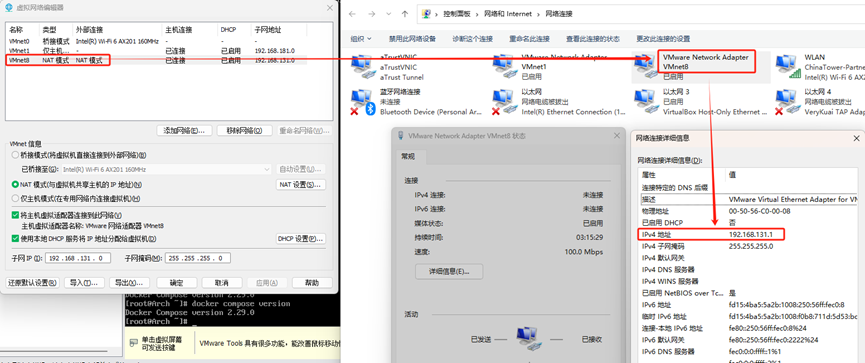Viewport: 865px width, 363px height.
Task: Select the VMnet8 NAT 模式 row
Action: [x=156, y=60]
